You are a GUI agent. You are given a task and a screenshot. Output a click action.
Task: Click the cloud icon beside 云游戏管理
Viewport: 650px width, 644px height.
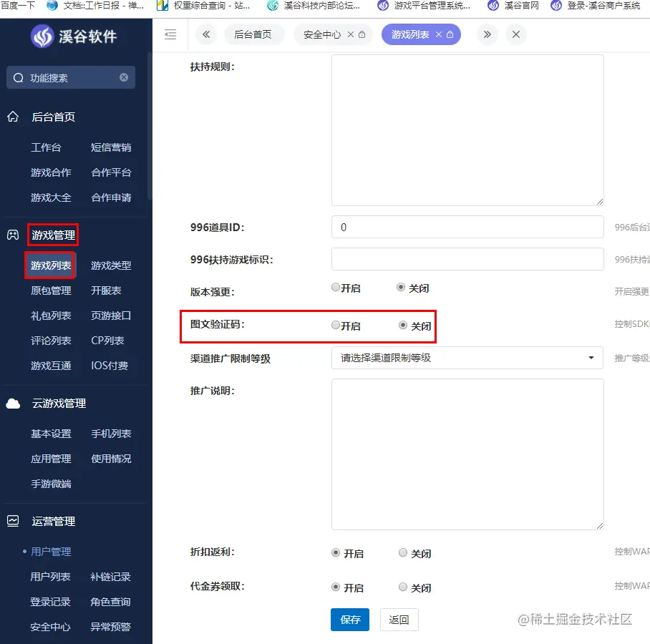13,404
